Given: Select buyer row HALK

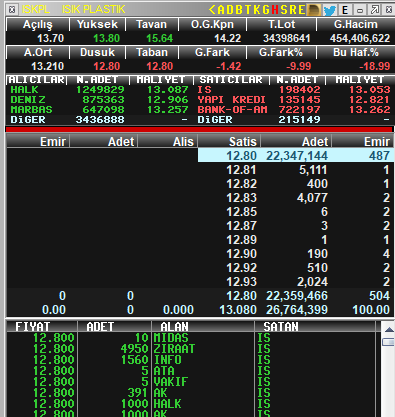Looking at the screenshot, I should [100, 90].
